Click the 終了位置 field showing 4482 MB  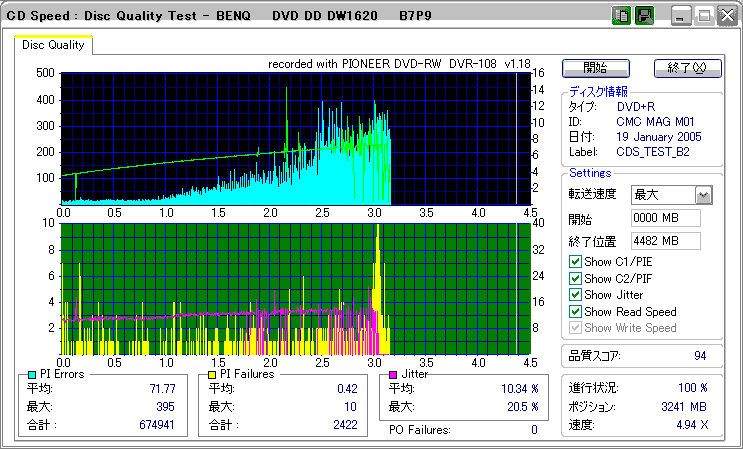tap(665, 241)
